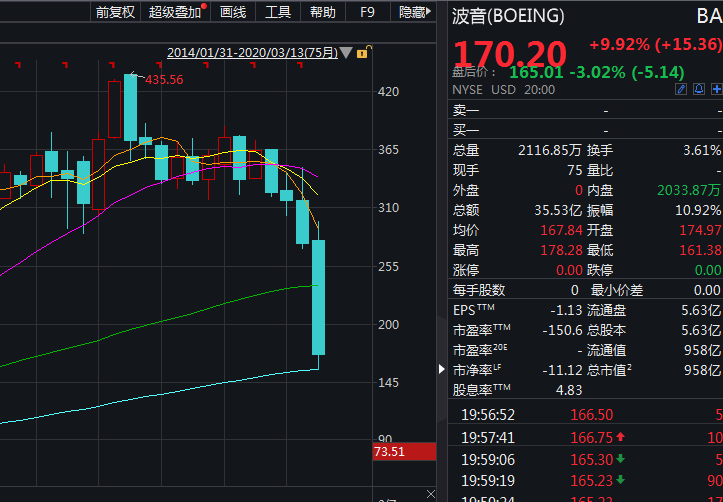The image size is (723, 502).
Task: Click the red 73.51 price axis label
Action: (404, 451)
